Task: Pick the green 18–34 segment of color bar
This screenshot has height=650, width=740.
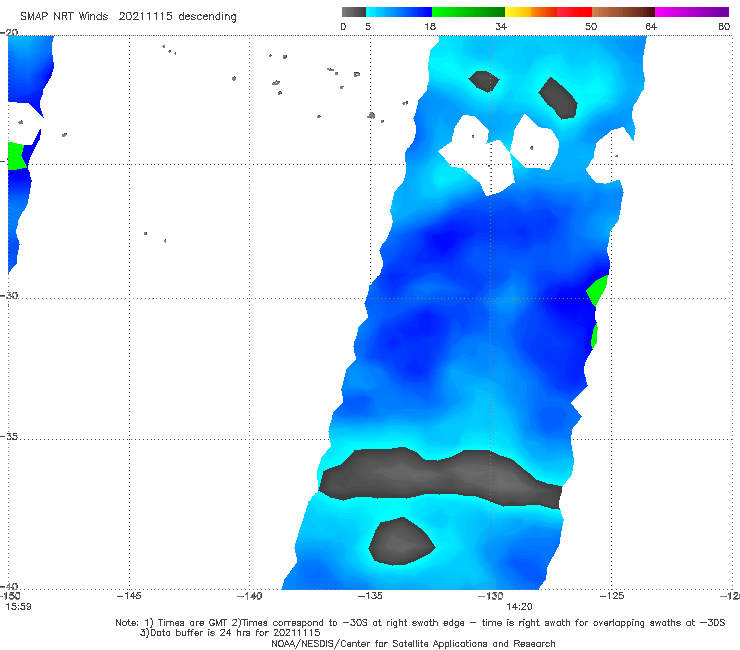Action: (x=468, y=12)
